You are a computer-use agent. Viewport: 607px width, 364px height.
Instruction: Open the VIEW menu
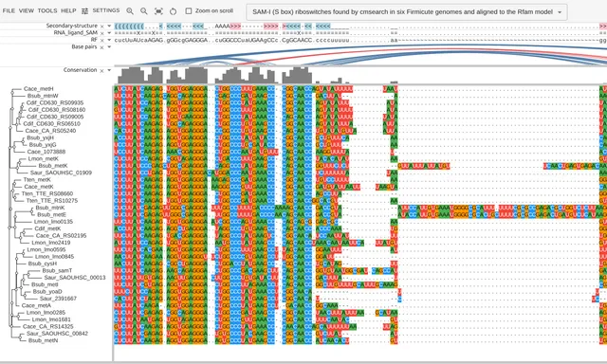click(x=27, y=10)
